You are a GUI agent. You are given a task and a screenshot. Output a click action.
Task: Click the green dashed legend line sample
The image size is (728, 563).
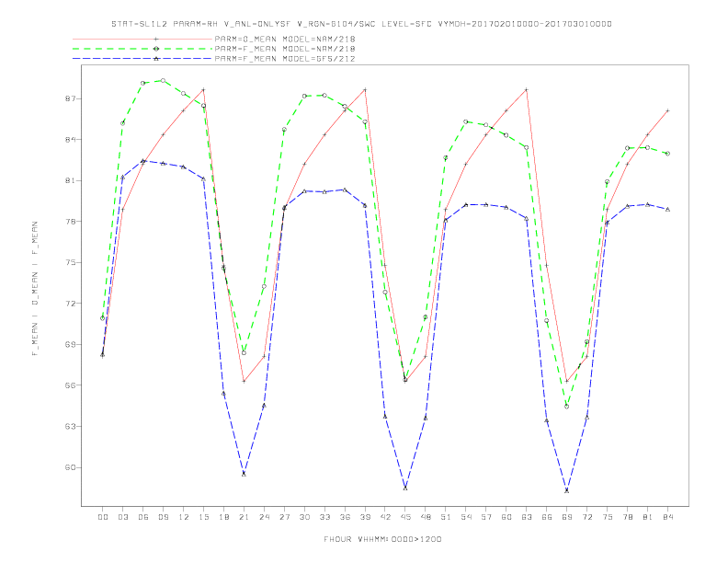[x=142, y=49]
